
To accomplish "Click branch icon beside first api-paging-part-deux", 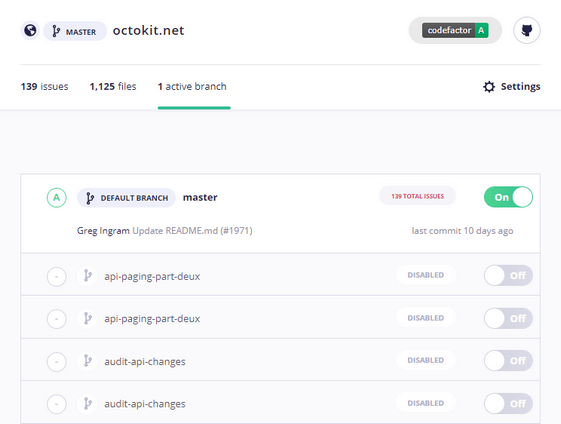I will point(87,276).
